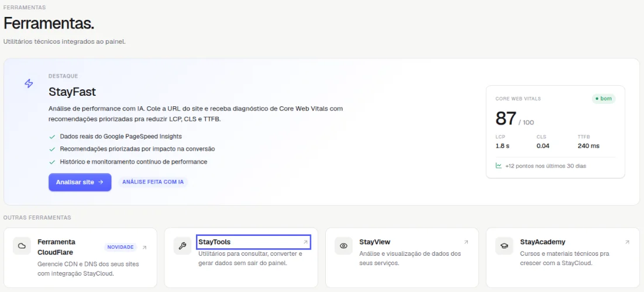
Task: Open the StayAcademy card title
Action: click(x=543, y=242)
